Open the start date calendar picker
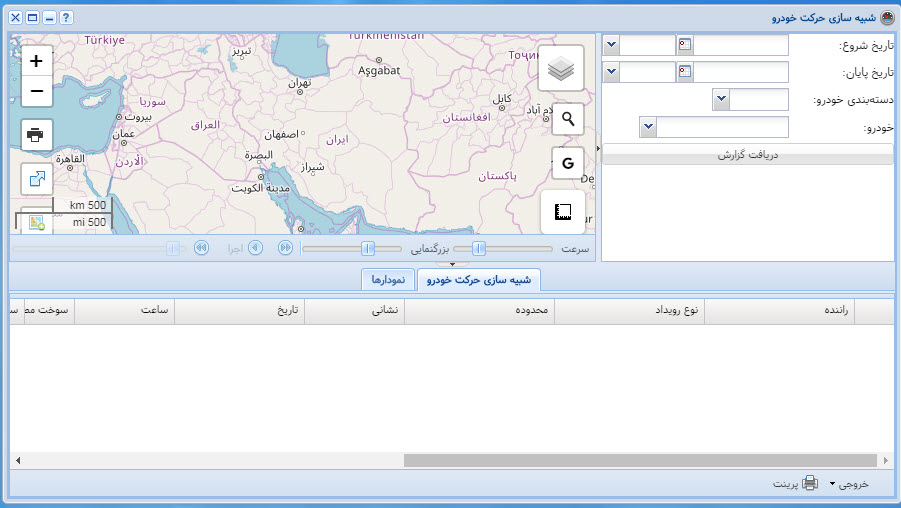 point(685,45)
